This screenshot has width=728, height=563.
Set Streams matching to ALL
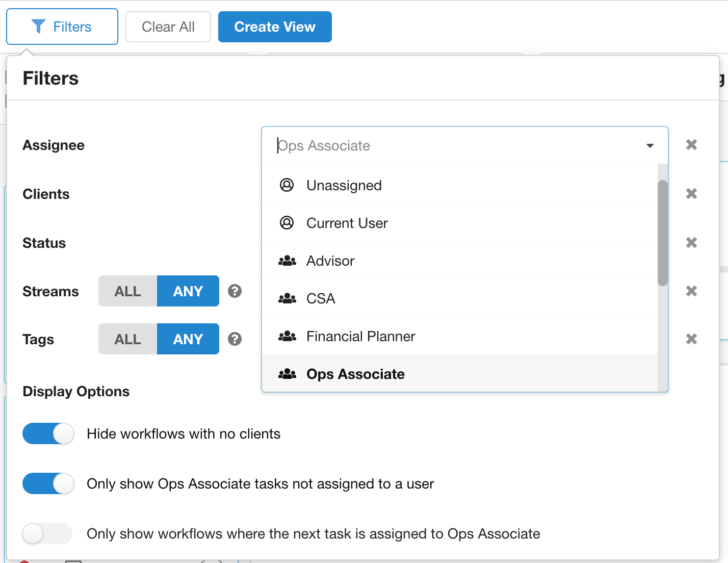pos(127,291)
